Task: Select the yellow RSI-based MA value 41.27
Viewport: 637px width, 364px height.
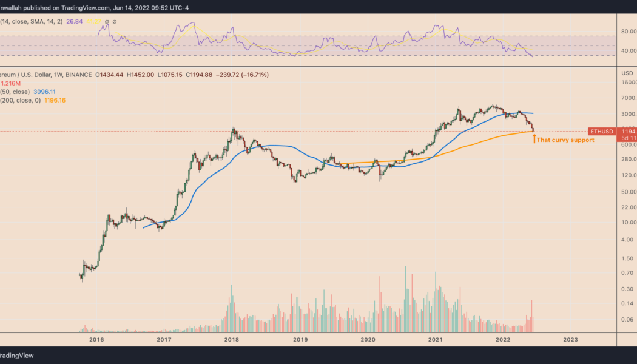Action: [93, 21]
